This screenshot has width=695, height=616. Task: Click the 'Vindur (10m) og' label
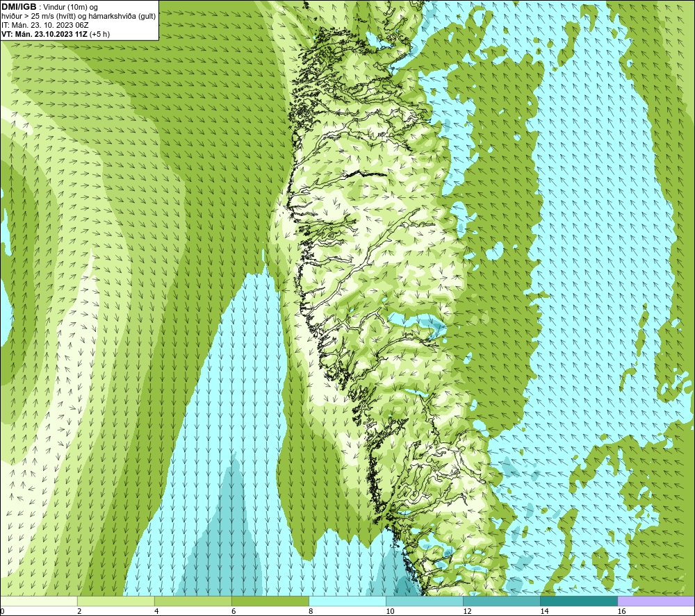click(72, 7)
